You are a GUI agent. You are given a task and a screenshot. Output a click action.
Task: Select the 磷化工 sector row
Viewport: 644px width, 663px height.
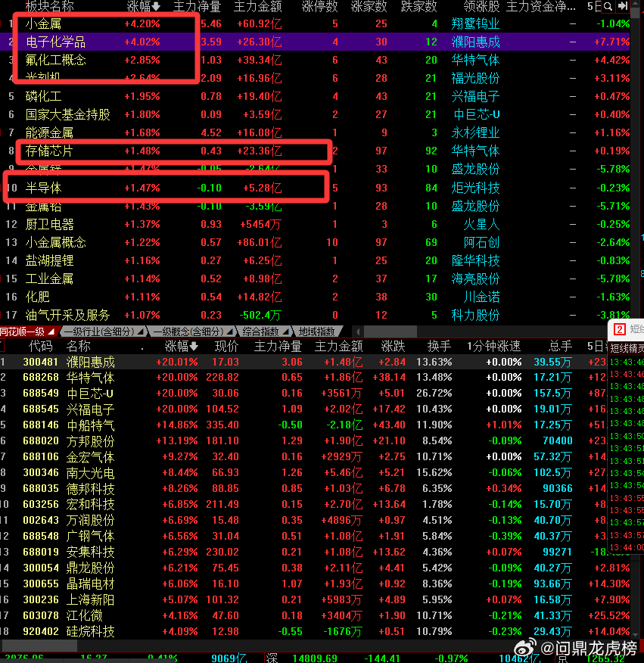(x=315, y=96)
